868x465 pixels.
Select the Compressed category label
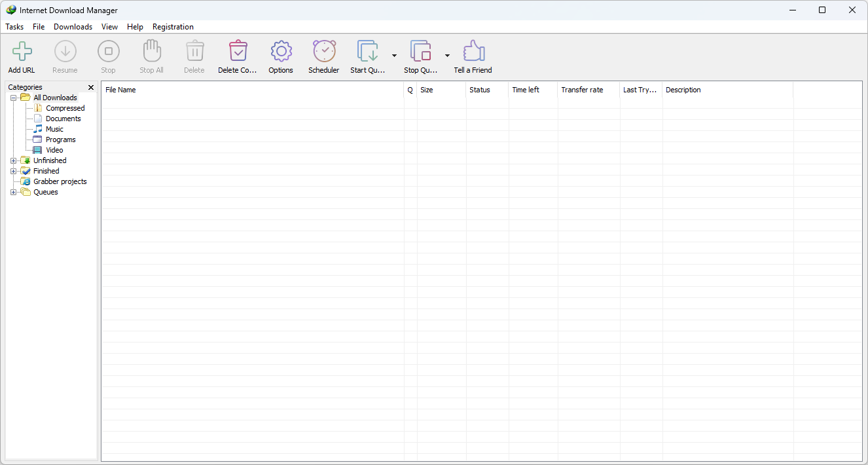[x=65, y=108]
